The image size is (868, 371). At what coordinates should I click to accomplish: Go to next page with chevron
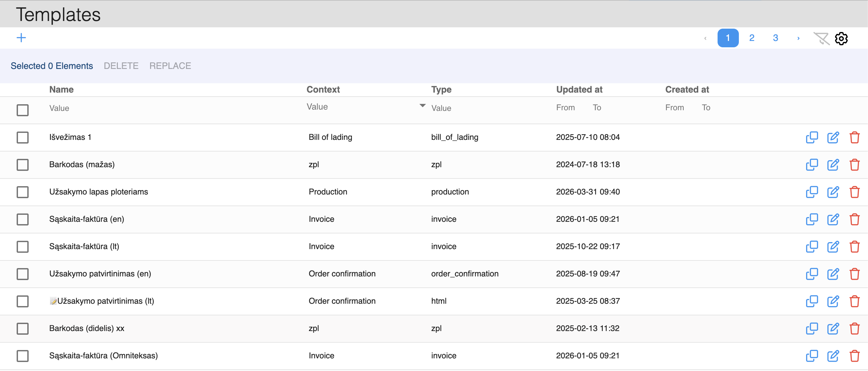click(798, 38)
